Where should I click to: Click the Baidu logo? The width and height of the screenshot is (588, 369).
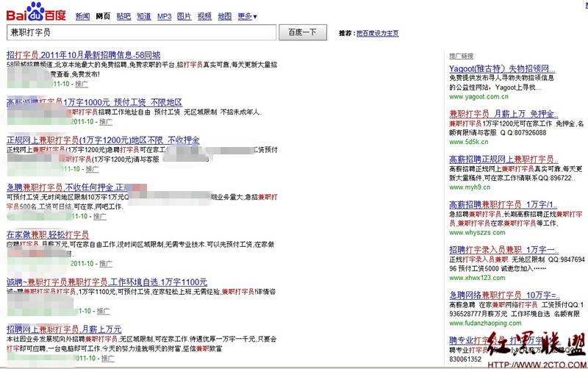(x=35, y=14)
